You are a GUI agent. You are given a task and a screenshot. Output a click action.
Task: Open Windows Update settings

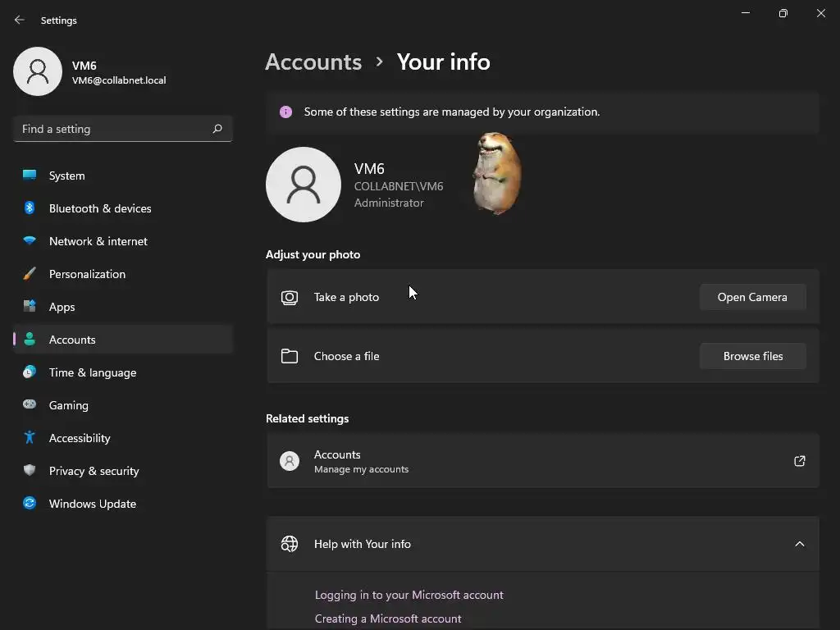click(123, 504)
